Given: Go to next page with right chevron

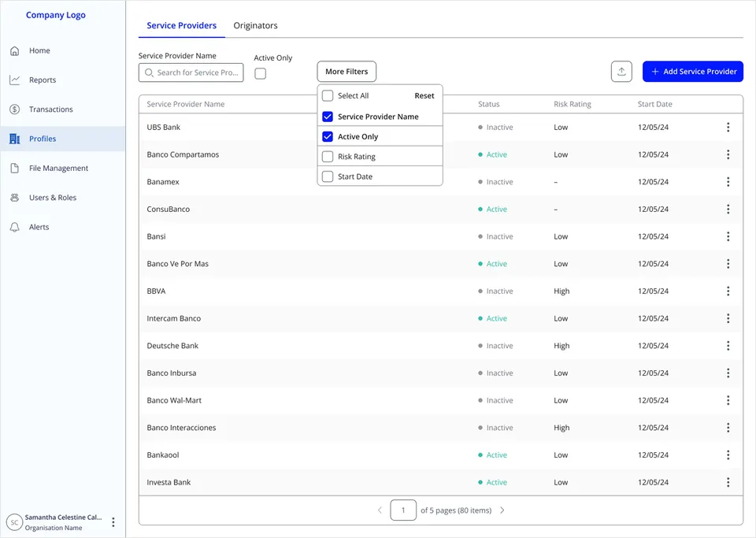Looking at the screenshot, I should click(x=502, y=510).
